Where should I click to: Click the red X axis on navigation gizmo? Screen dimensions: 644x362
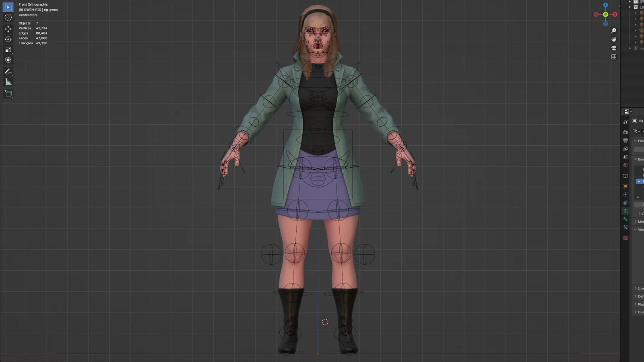click(615, 14)
